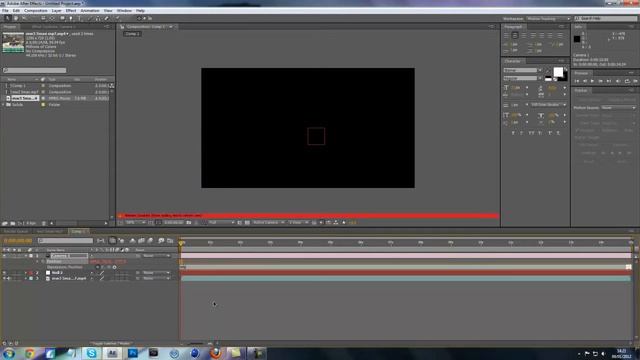The width and height of the screenshot is (640, 360).
Task: Click the Skype icon in the taskbar
Action: click(x=91, y=353)
